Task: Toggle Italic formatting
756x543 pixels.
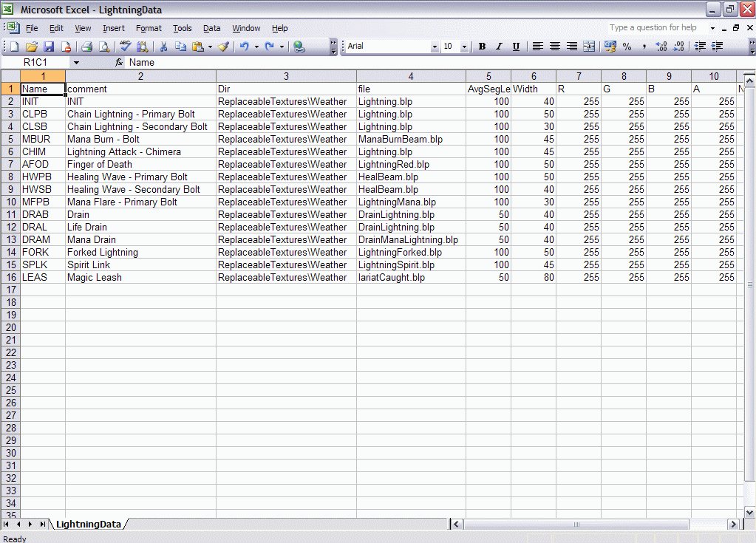Action: (x=499, y=47)
